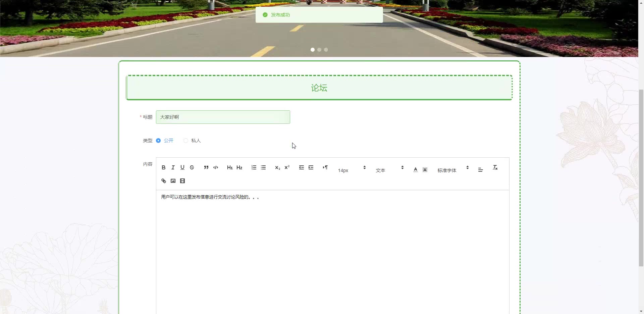Increase paragraph indent

coord(311,167)
